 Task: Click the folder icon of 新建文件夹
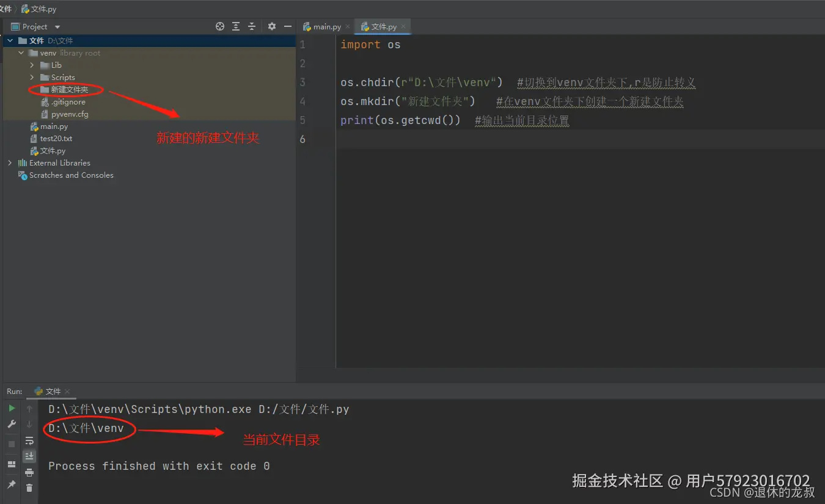click(x=45, y=90)
